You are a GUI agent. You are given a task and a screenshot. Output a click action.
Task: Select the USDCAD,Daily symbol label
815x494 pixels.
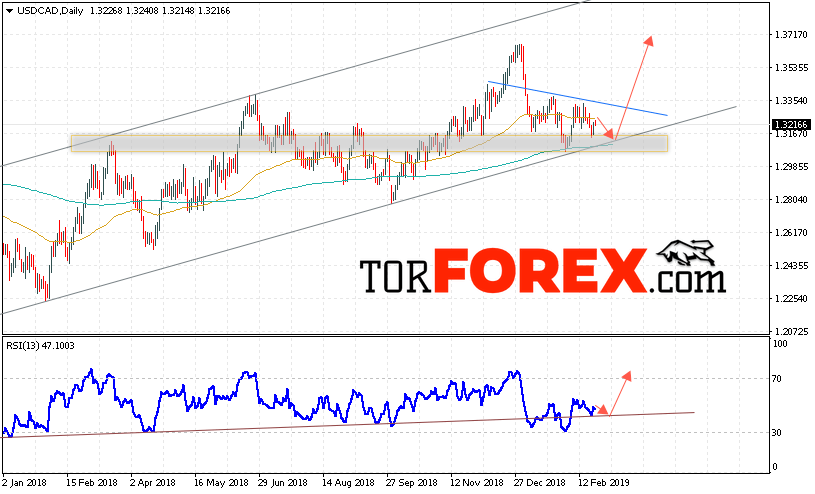pyautogui.click(x=50, y=11)
